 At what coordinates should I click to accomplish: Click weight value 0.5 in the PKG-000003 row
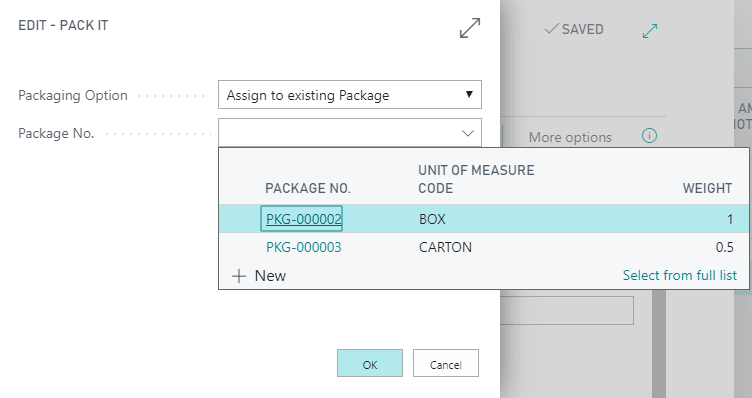click(724, 247)
